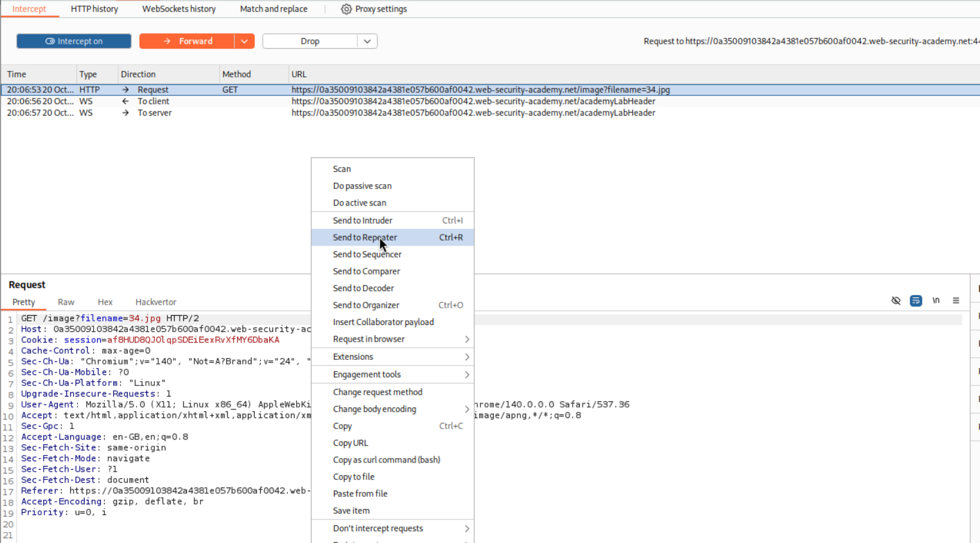The width and height of the screenshot is (980, 543).
Task: Expand the Engagement tools submenu arrow
Action: (x=466, y=374)
